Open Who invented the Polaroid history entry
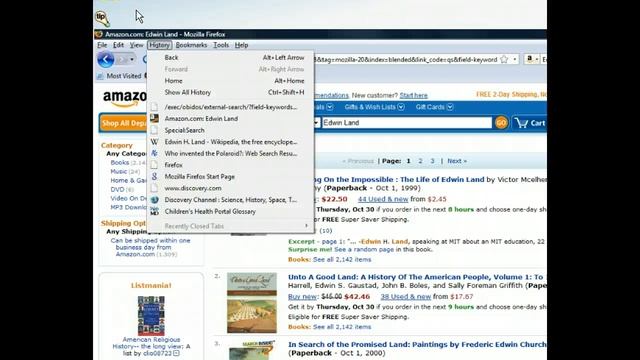 231,153
